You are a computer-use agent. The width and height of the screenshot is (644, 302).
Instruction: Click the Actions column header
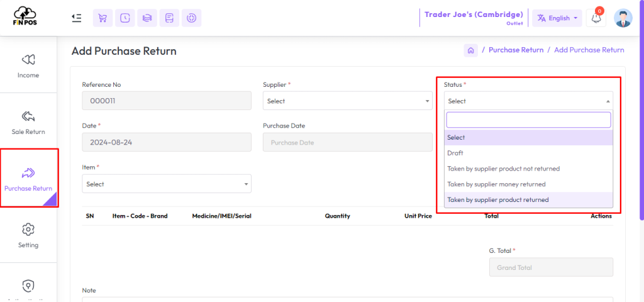pos(601,216)
